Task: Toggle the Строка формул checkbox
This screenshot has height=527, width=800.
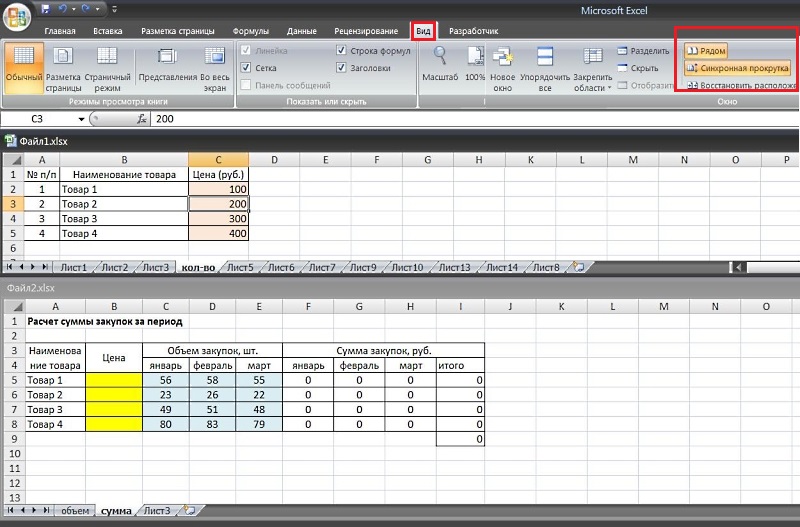Action: click(342, 50)
